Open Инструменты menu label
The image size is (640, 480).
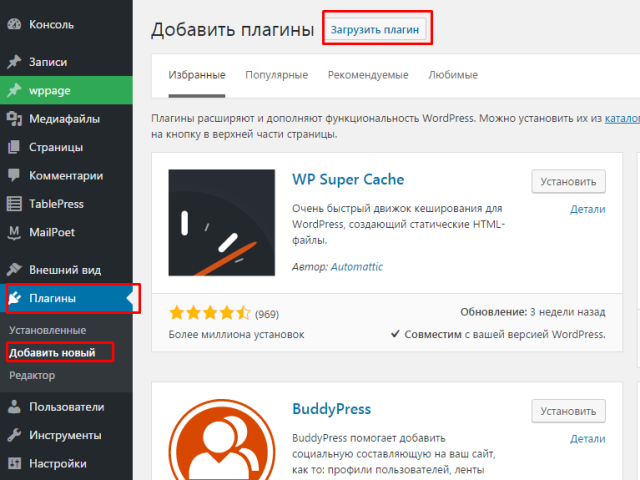[x=65, y=435]
